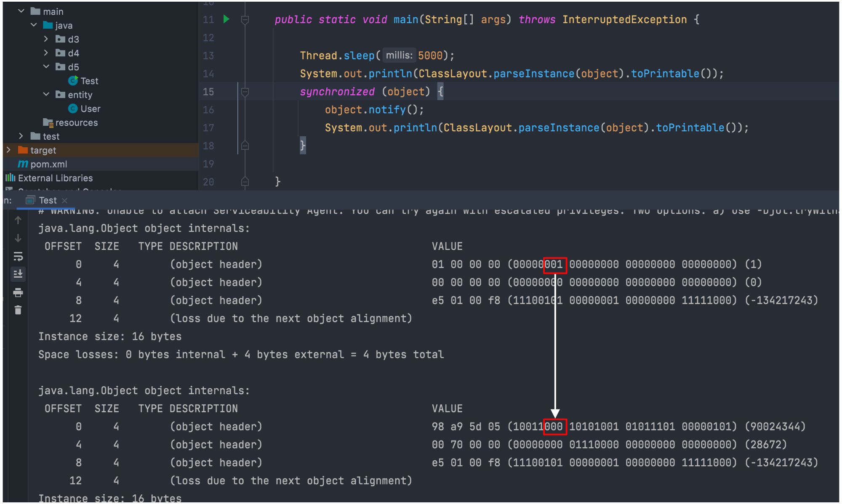Select the User class file
The image size is (842, 504).
(90, 109)
